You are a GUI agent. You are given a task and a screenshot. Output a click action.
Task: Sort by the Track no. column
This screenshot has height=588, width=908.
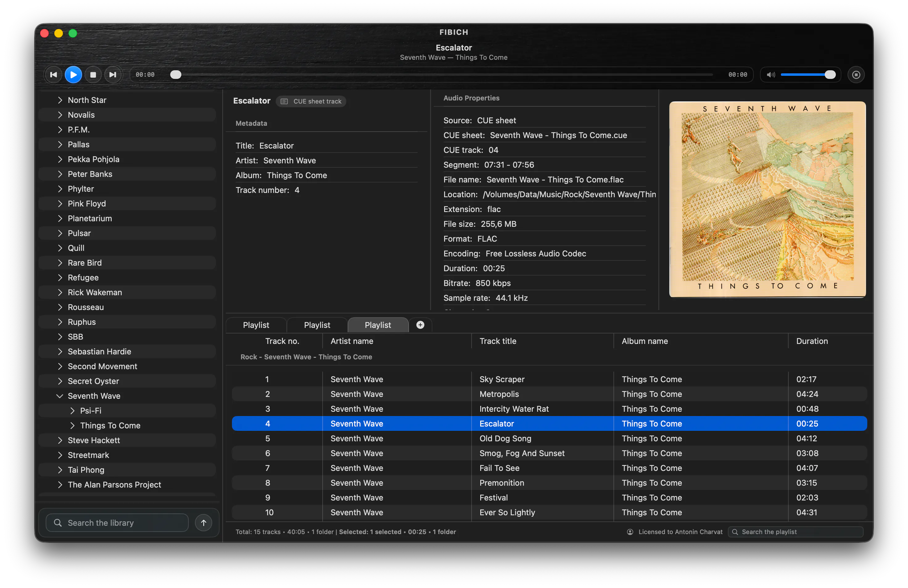click(x=282, y=341)
